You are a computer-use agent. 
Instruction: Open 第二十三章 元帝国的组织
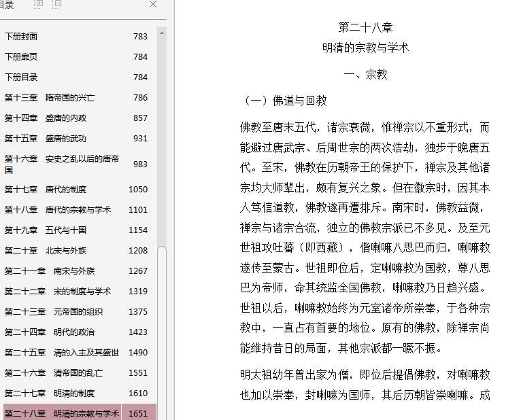coord(54,312)
